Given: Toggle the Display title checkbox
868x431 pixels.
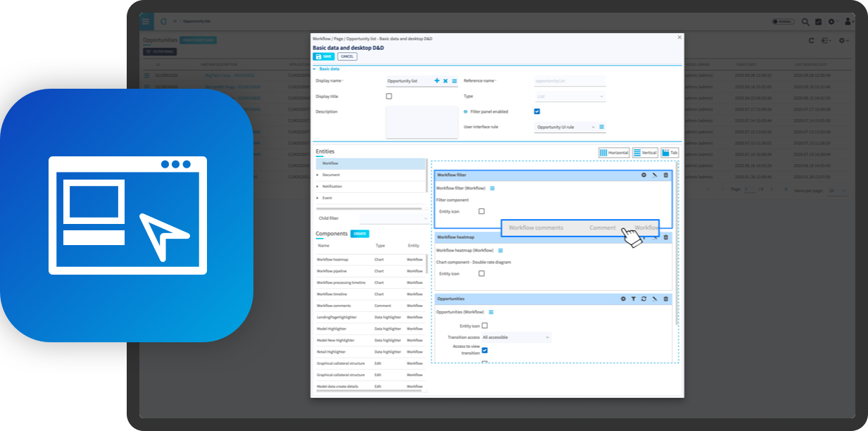Looking at the screenshot, I should click(389, 96).
